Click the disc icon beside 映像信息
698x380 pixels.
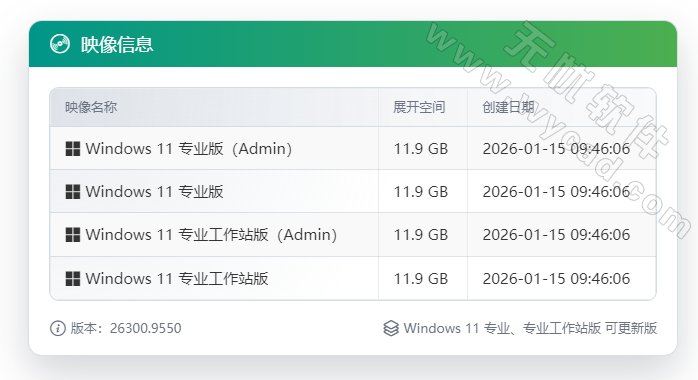60,44
